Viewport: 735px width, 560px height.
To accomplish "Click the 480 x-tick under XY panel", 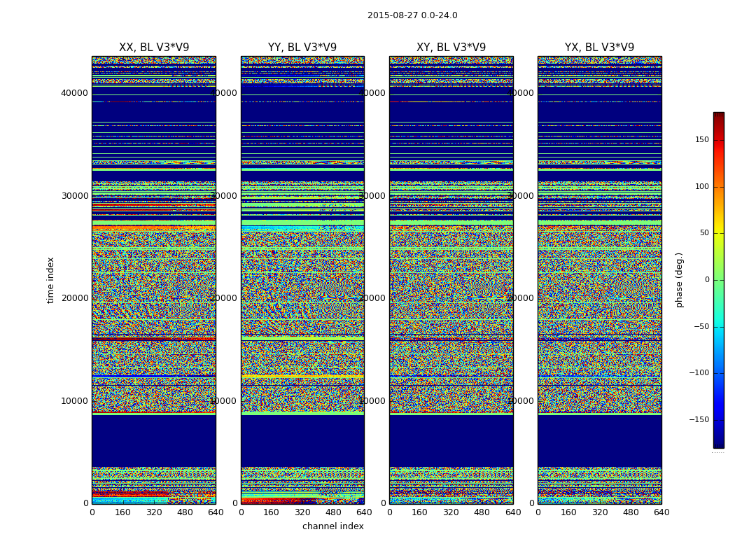I will (x=482, y=512).
